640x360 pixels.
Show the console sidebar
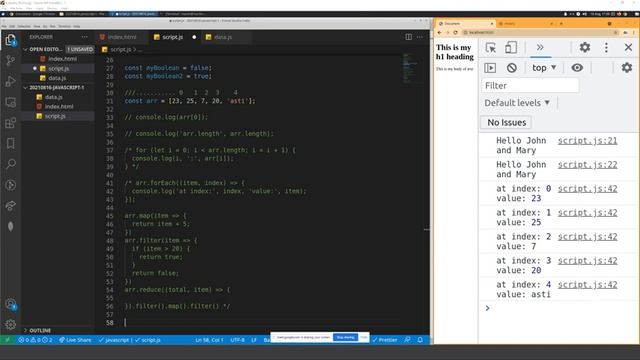coord(490,68)
